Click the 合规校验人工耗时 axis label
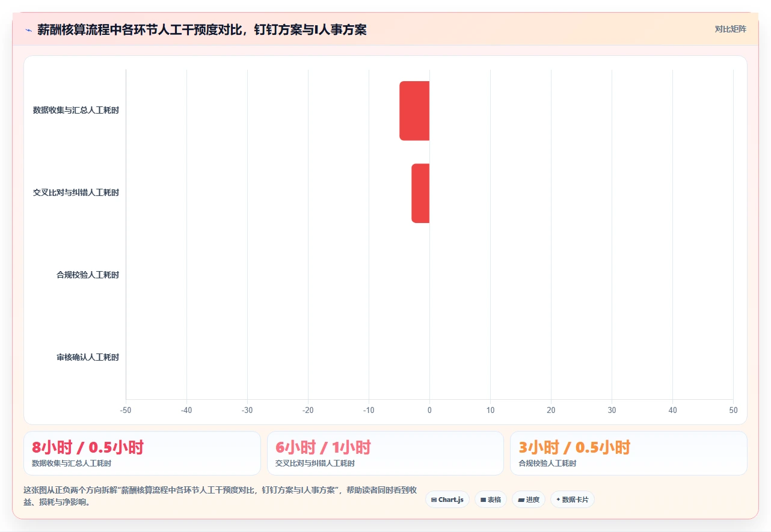Screen dimensions: 771x532 [x=88, y=275]
